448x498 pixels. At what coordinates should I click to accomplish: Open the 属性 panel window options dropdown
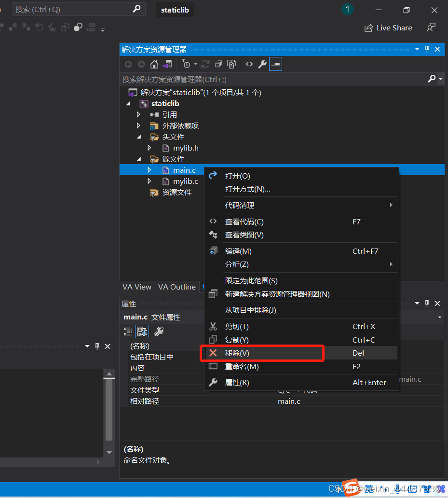click(417, 304)
